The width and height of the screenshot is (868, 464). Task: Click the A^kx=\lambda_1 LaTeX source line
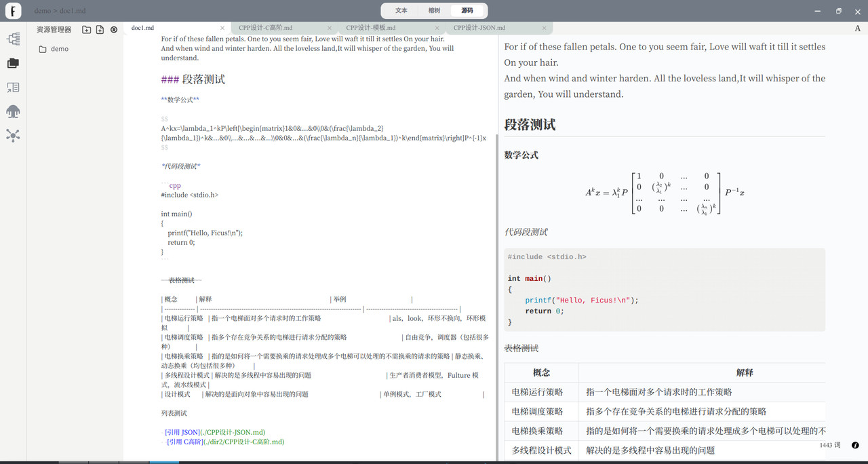click(323, 133)
